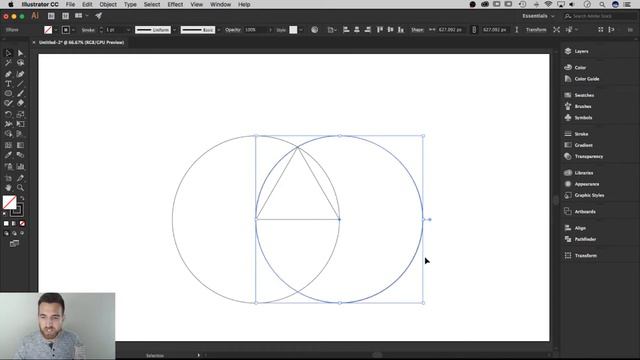Toggle constrain width and height proportions
This screenshot has height=360, width=640.
[x=474, y=30]
